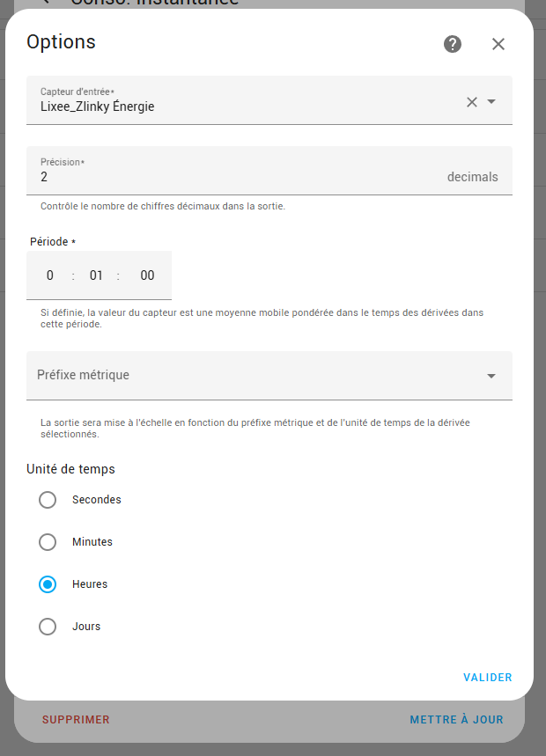Click the Lixee_Zlinky Énergie sensor field
546x756 pixels.
pyautogui.click(x=238, y=106)
